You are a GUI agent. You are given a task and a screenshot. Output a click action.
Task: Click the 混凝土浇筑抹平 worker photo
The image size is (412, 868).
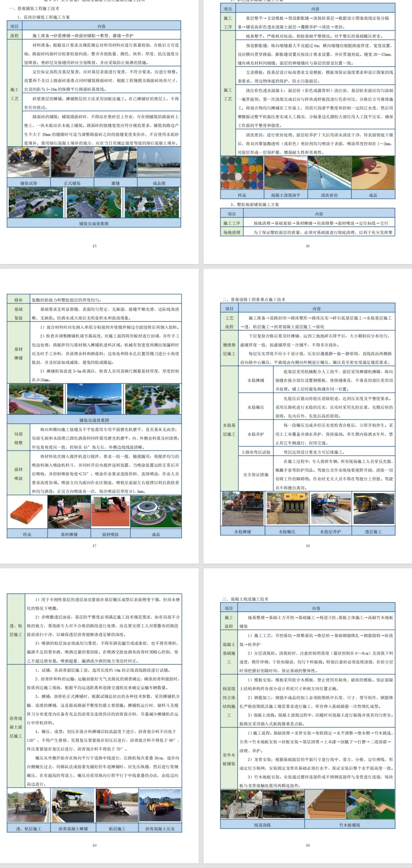coord(286,173)
